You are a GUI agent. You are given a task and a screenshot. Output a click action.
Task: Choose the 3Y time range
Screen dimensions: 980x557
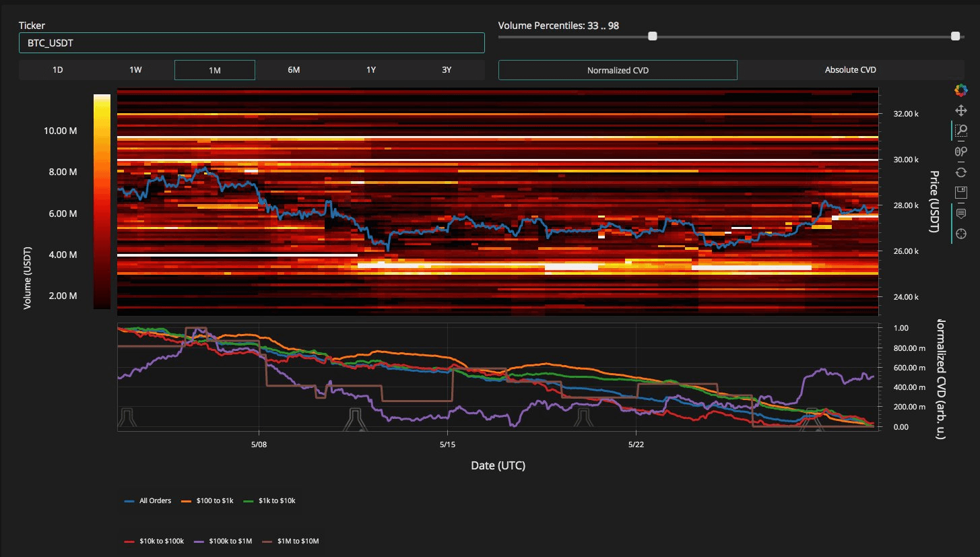tap(447, 70)
